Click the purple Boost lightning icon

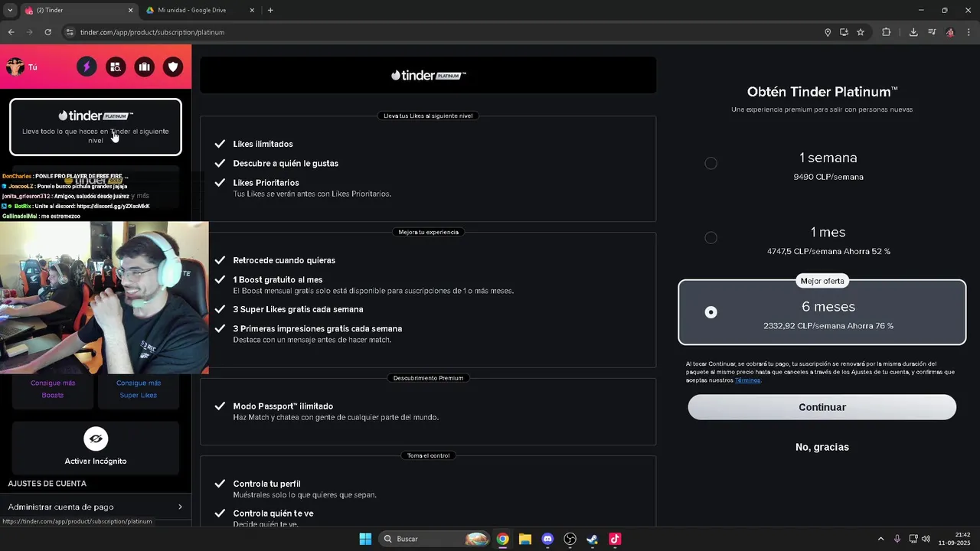coord(87,67)
